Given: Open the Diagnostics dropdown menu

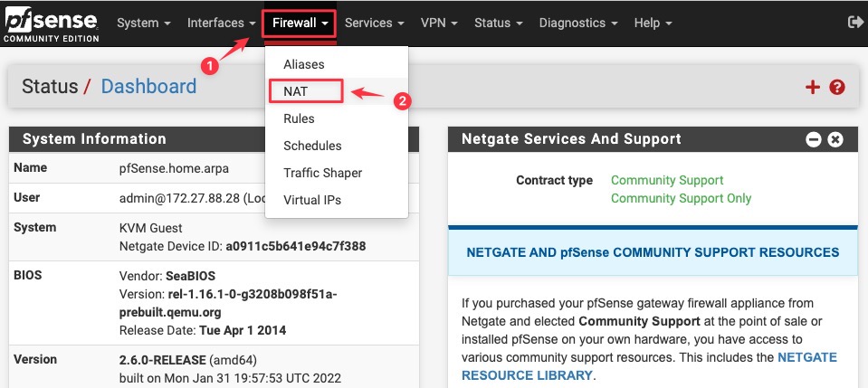Looking at the screenshot, I should point(578,23).
